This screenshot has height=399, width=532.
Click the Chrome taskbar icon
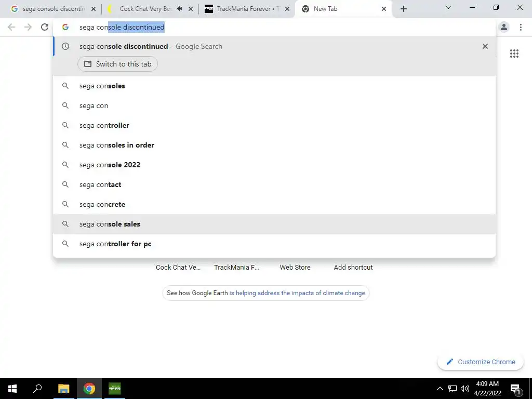pos(89,389)
